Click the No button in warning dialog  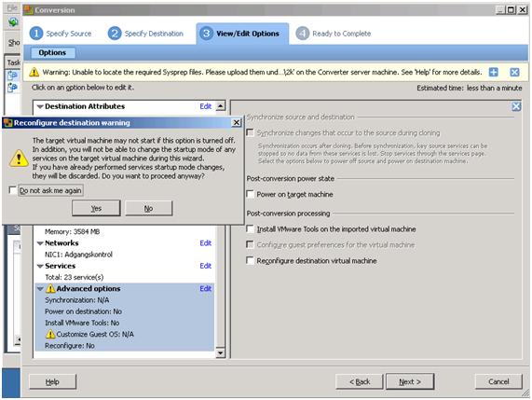coord(149,208)
